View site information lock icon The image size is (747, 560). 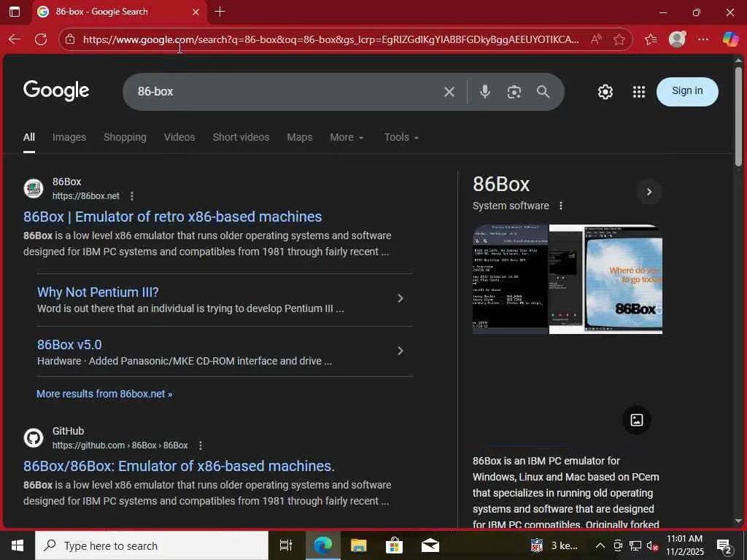pyautogui.click(x=70, y=39)
